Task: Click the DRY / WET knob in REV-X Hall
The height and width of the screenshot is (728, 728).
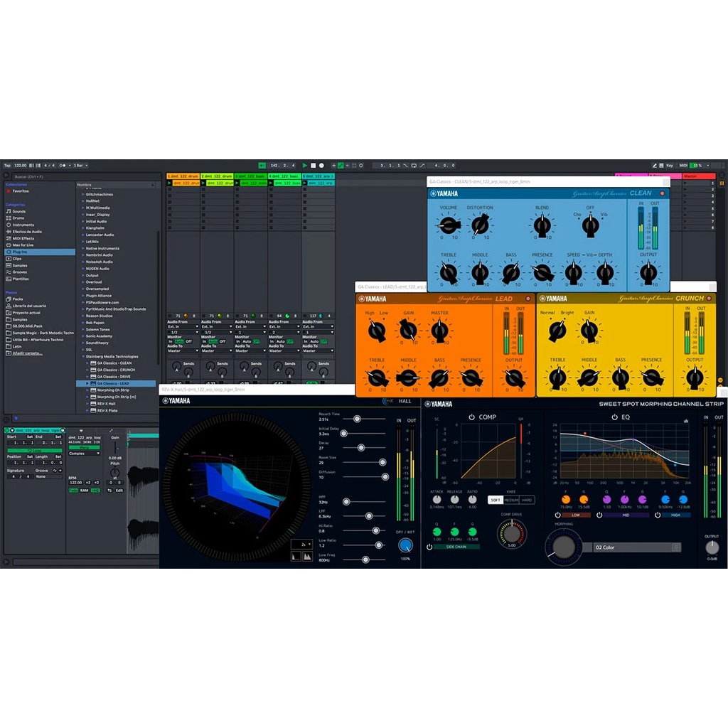Action: (405, 545)
